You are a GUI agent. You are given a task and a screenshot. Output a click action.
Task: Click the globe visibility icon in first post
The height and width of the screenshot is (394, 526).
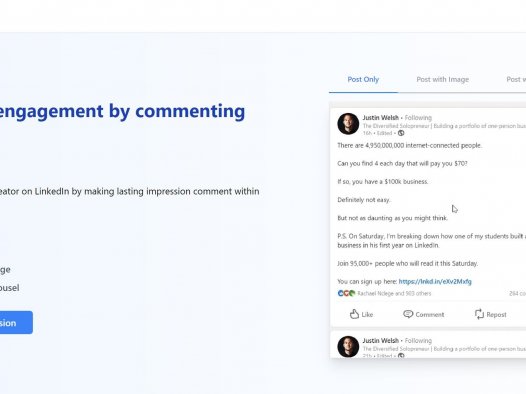coord(401,133)
